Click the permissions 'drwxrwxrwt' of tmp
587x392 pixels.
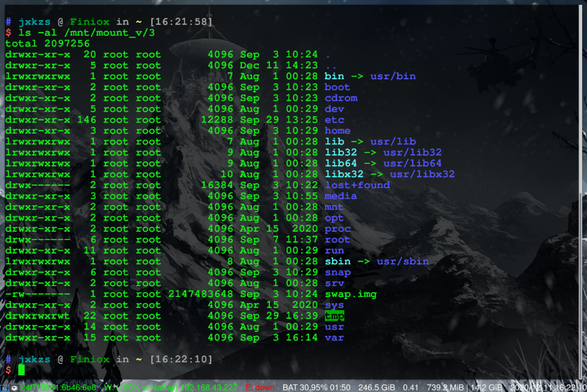point(38,315)
